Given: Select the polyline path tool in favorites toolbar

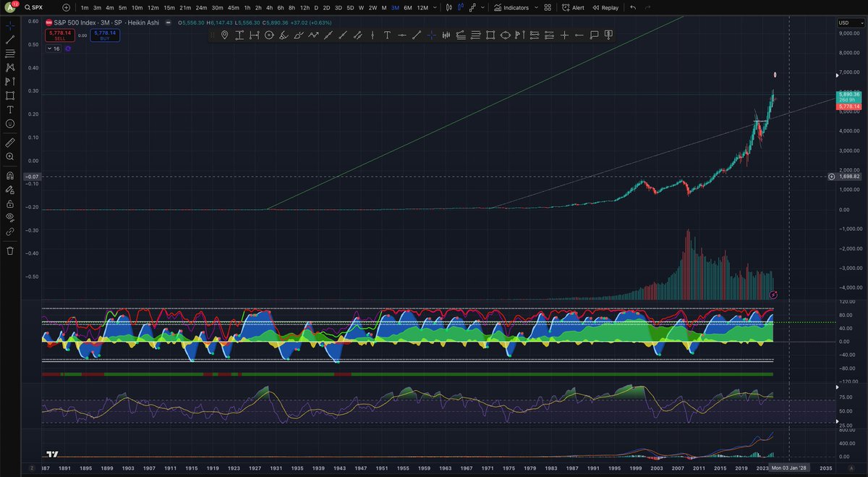Looking at the screenshot, I should pos(313,35).
